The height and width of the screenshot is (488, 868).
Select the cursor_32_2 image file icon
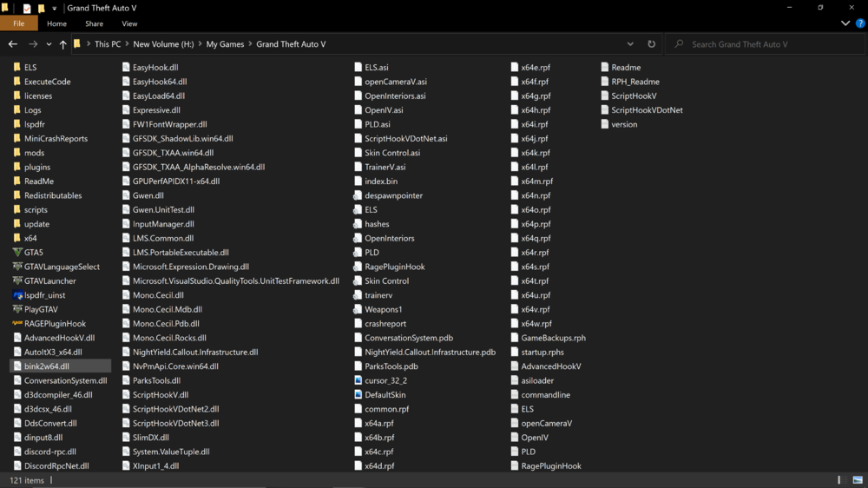(358, 380)
